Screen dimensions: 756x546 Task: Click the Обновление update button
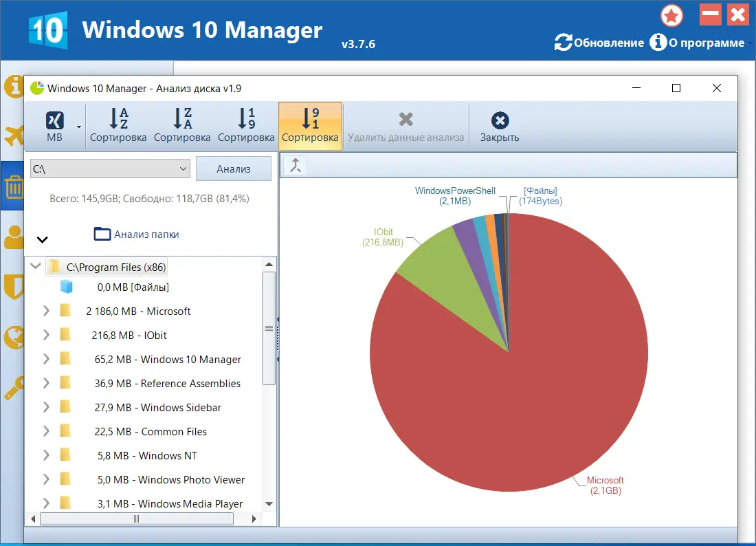pos(599,43)
